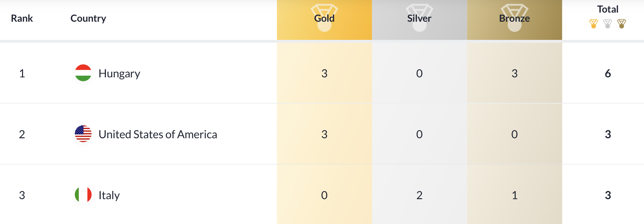This screenshot has height=224, width=644.
Task: Click the bronze medal icon under Total
Action: [x=622, y=24]
